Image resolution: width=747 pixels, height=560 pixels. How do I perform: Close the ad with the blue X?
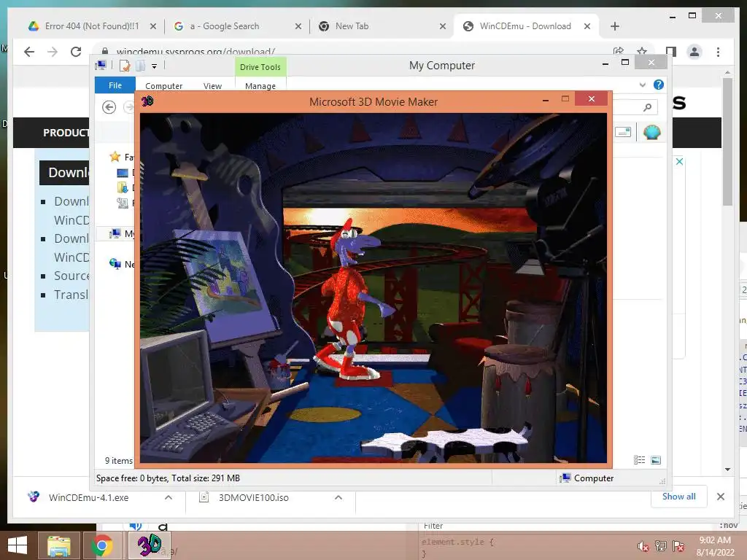tap(679, 161)
